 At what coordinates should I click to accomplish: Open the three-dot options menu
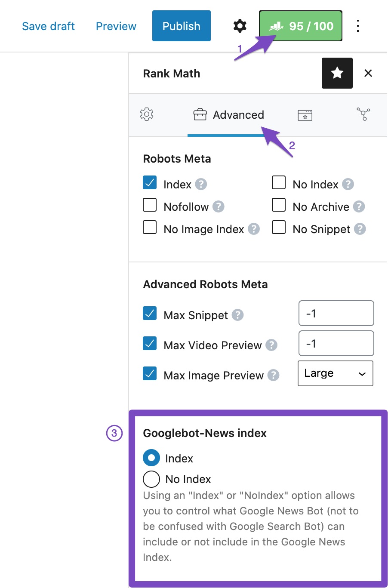[358, 26]
